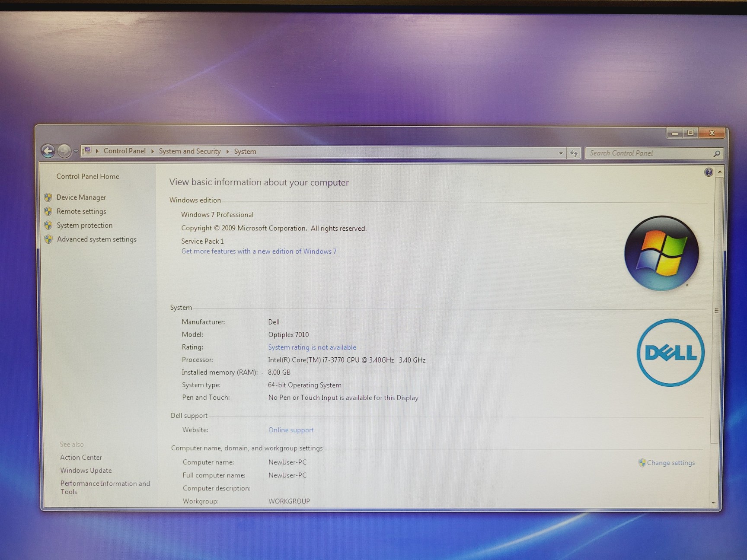This screenshot has height=560, width=747.
Task: Click the search magnifier icon
Action: click(x=716, y=153)
